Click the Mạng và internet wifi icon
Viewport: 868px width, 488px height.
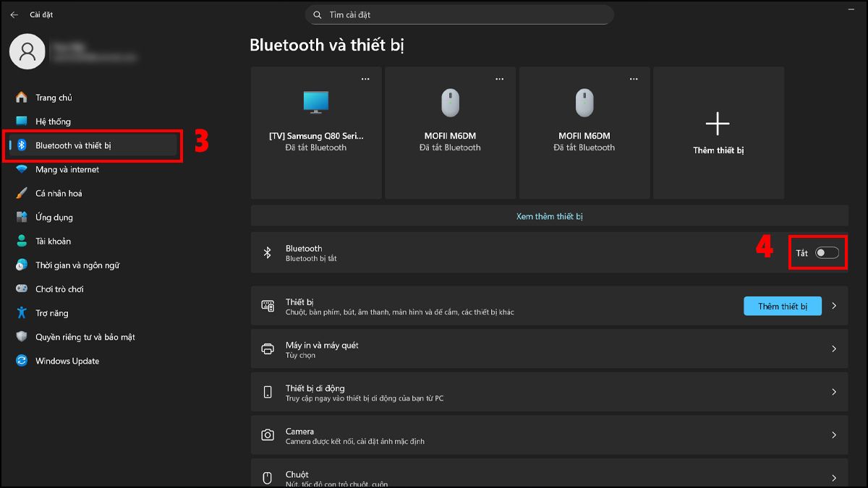(22, 169)
